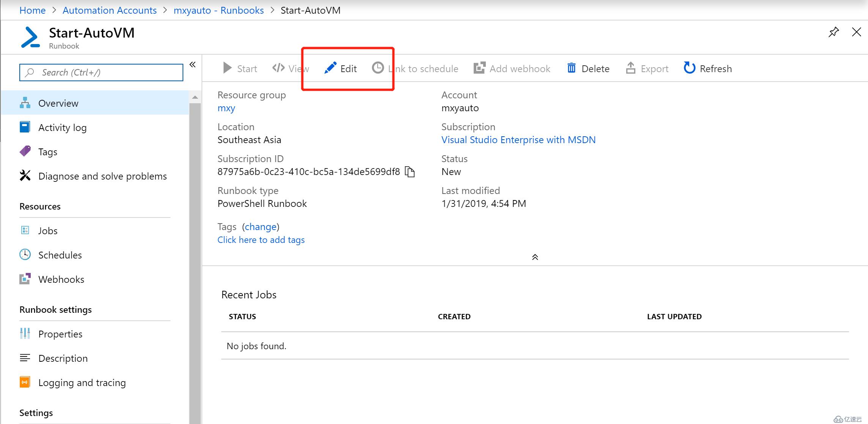This screenshot has width=868, height=424.
Task: Click here to add tags link
Action: (261, 240)
